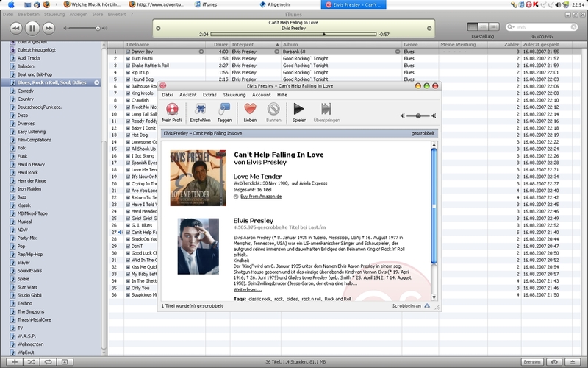Sort by Zähler column header

pos(504,44)
